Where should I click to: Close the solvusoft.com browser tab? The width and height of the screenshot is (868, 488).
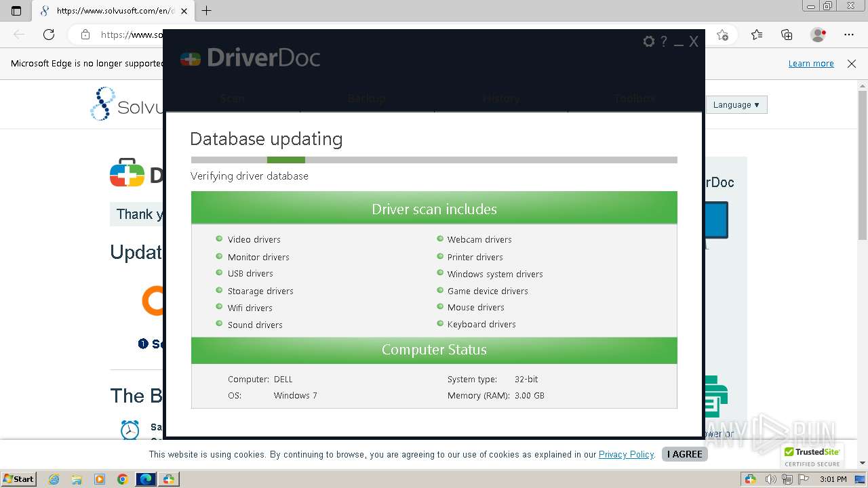(184, 11)
